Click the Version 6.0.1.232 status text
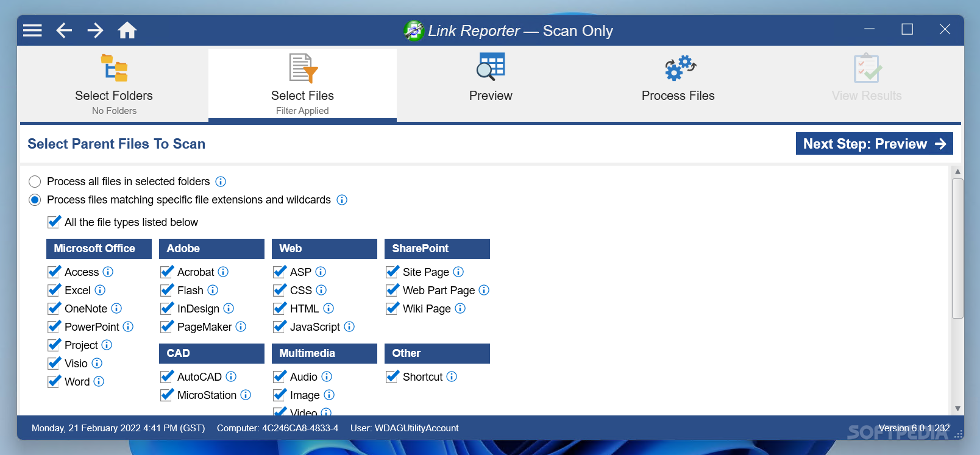Image resolution: width=980 pixels, height=455 pixels. coord(914,428)
